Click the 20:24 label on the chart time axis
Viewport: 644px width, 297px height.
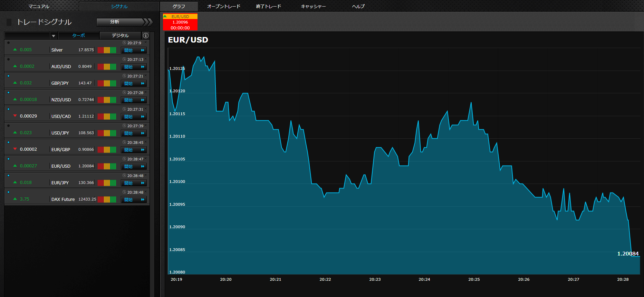coord(424,279)
